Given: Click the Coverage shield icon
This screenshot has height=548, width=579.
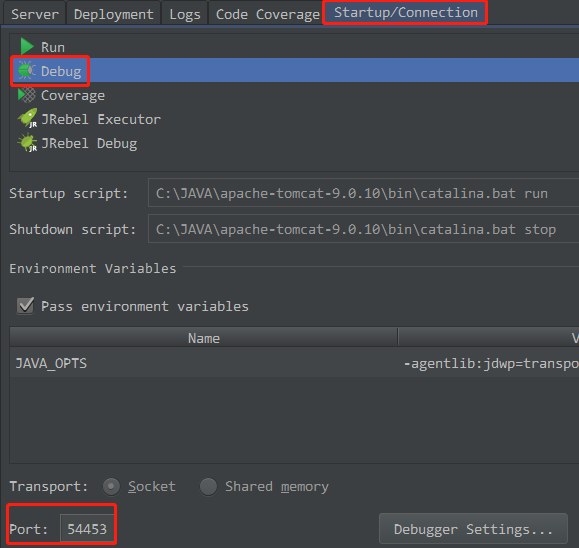Looking at the screenshot, I should [x=27, y=95].
